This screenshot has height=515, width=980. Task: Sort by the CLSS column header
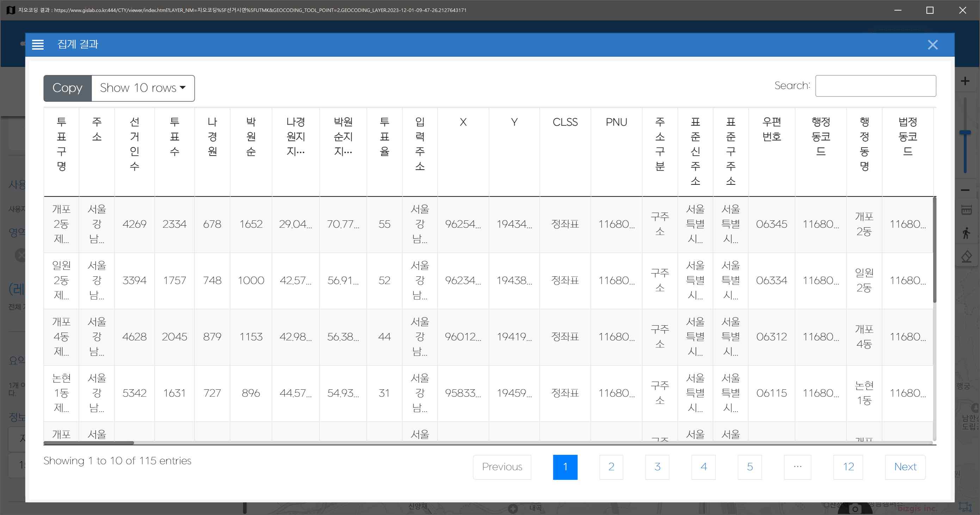(565, 152)
